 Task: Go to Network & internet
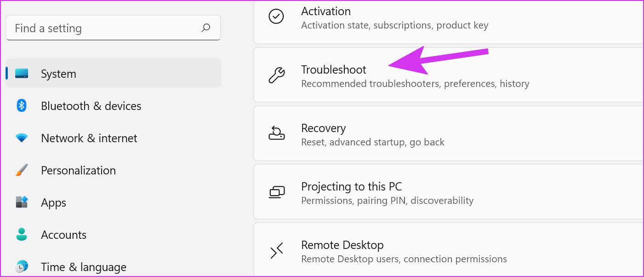(89, 138)
